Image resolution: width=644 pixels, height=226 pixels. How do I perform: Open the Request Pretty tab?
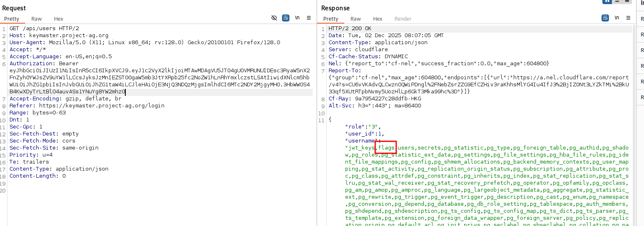tap(12, 19)
